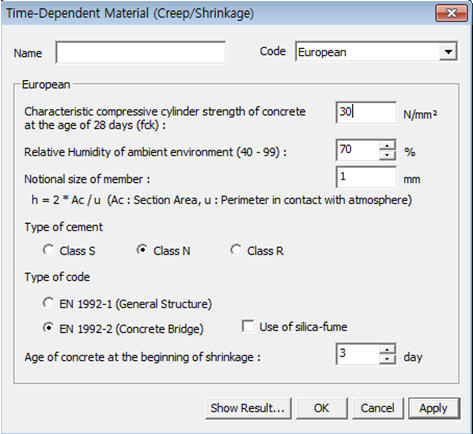Focus the Name input field
This screenshot has height=434, width=473.
[x=141, y=52]
